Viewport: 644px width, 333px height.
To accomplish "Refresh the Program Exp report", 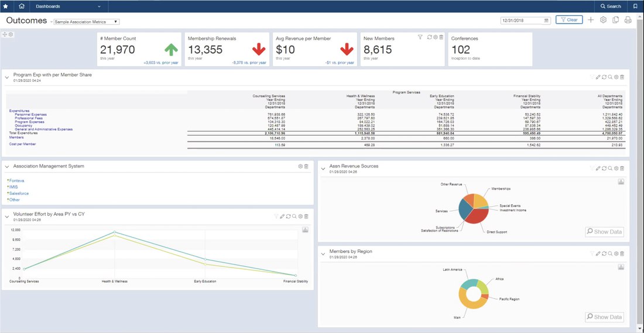I will [x=604, y=77].
